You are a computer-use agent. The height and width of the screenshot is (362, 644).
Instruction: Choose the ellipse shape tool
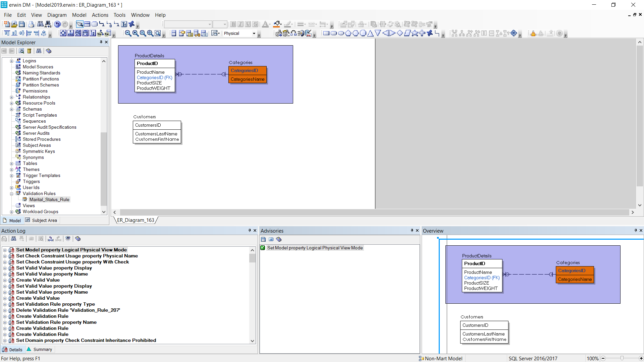tap(341, 33)
